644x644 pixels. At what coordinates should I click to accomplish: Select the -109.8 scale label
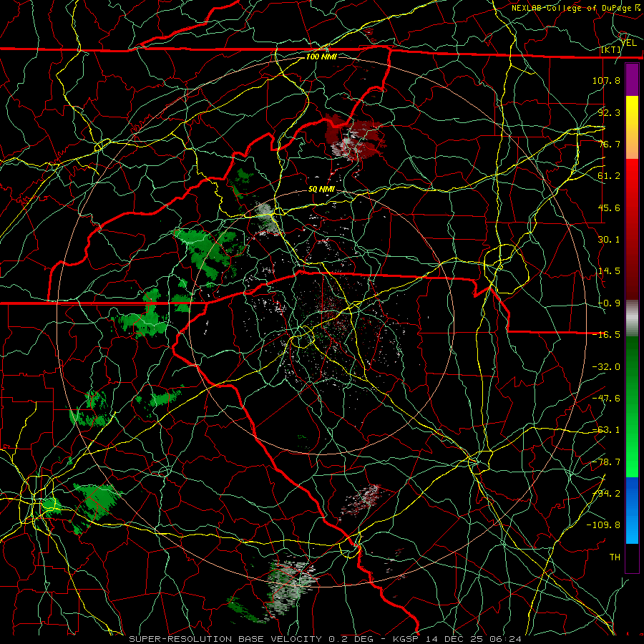603,525
